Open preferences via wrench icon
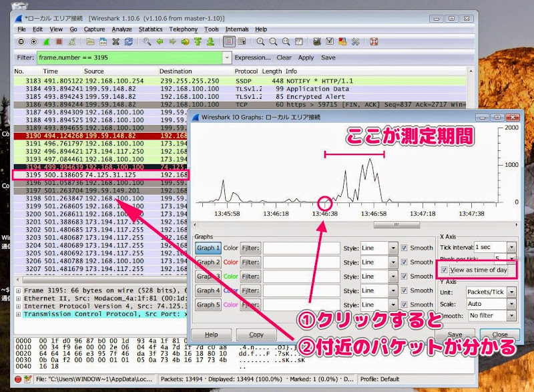 355,42
